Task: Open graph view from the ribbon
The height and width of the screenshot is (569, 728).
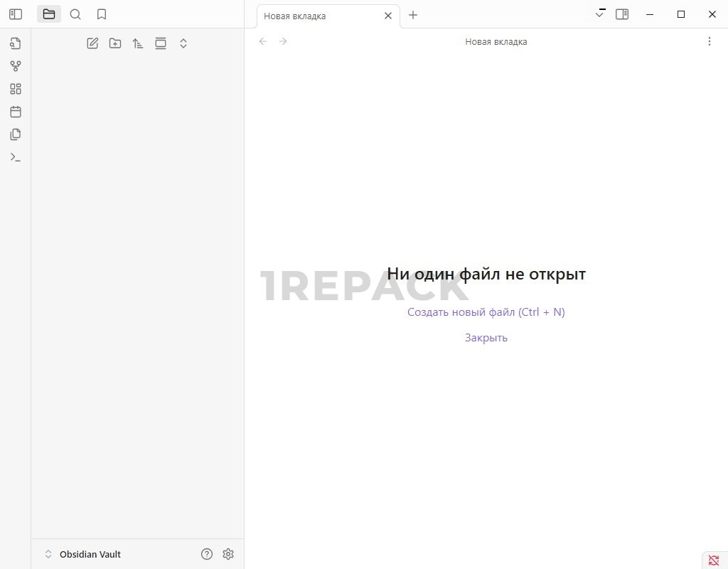Action: point(15,66)
